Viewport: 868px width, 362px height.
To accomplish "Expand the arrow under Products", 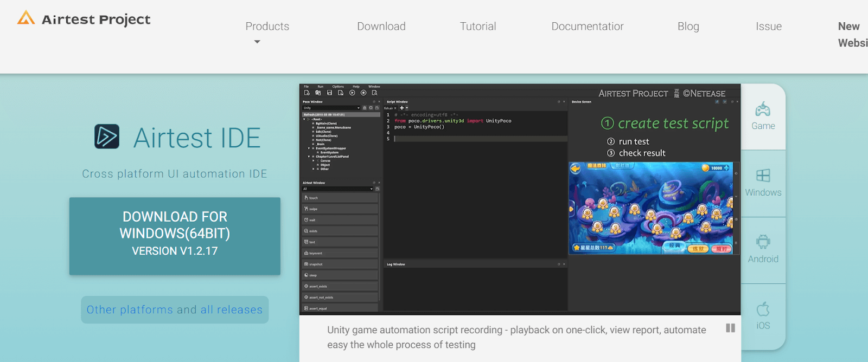I will point(257,42).
